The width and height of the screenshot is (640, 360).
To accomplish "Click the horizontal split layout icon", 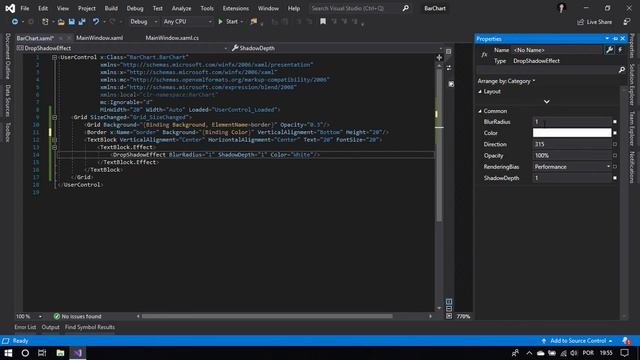I will tap(449, 309).
